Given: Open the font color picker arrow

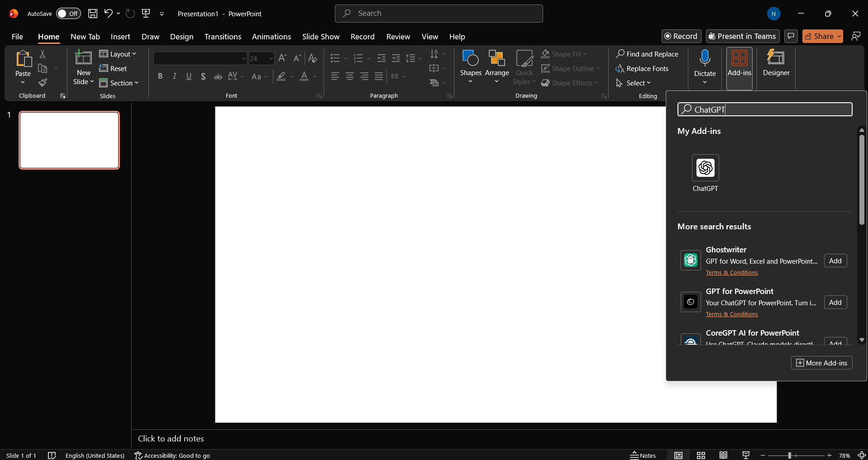Looking at the screenshot, I should (315, 76).
